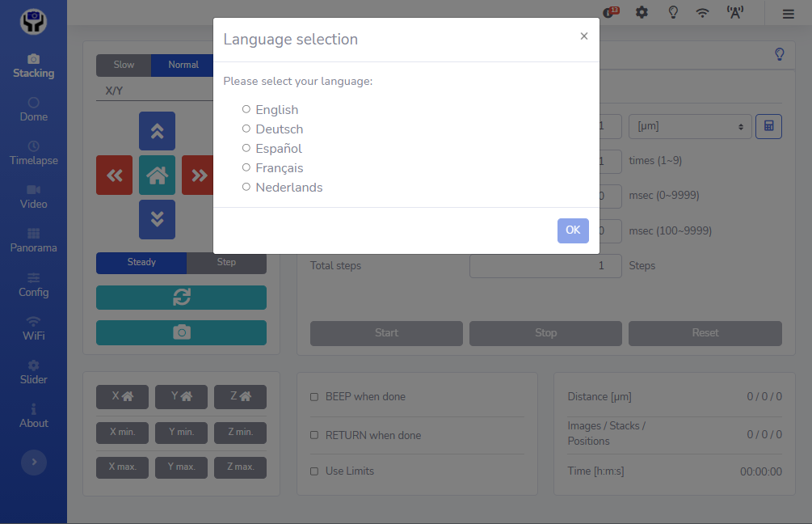
Task: Open the µm unit dropdown
Action: (689, 126)
